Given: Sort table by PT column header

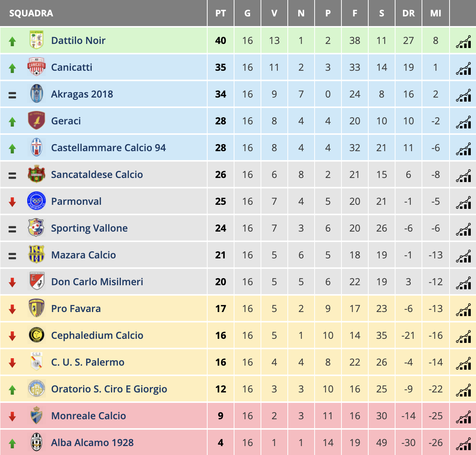Looking at the screenshot, I should 221,13.
